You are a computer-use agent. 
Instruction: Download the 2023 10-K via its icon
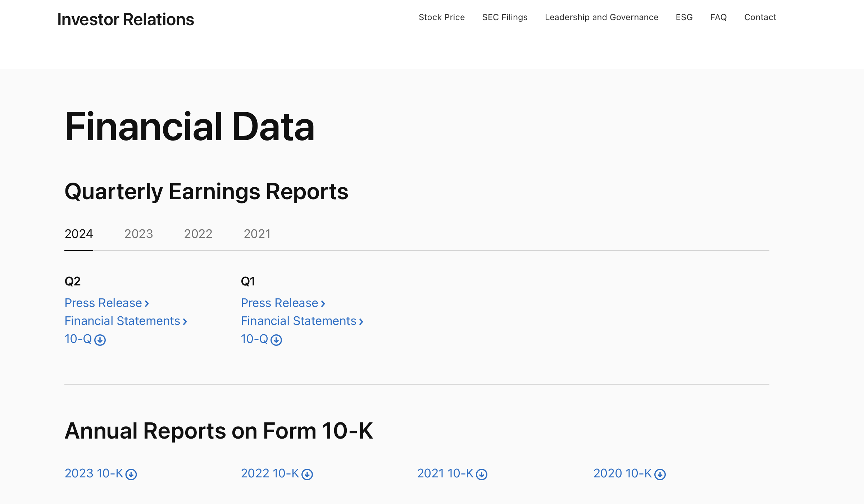click(x=131, y=475)
